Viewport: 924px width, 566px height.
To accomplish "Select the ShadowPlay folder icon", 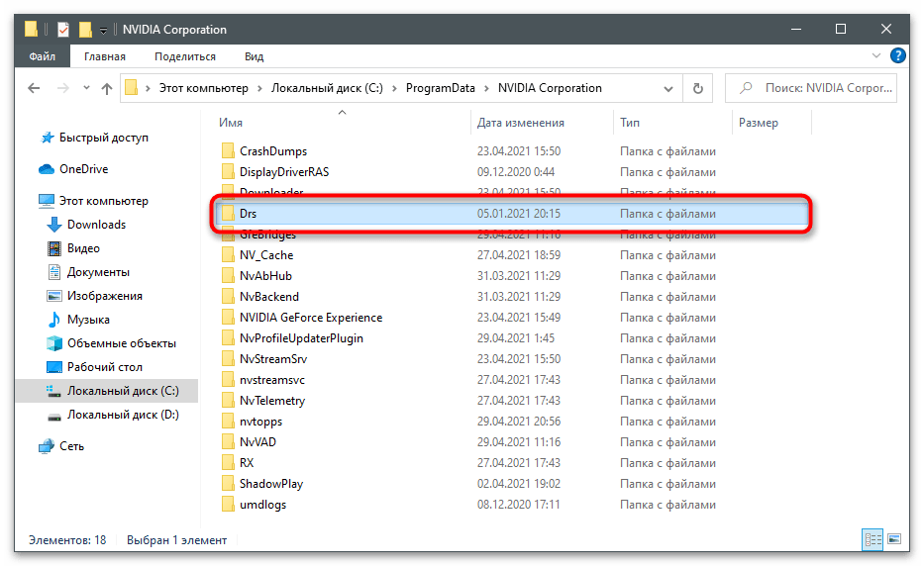I will (228, 484).
